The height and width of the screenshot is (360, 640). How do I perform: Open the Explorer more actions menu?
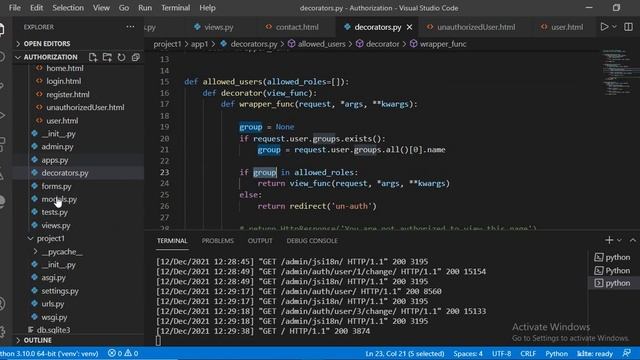(x=130, y=27)
